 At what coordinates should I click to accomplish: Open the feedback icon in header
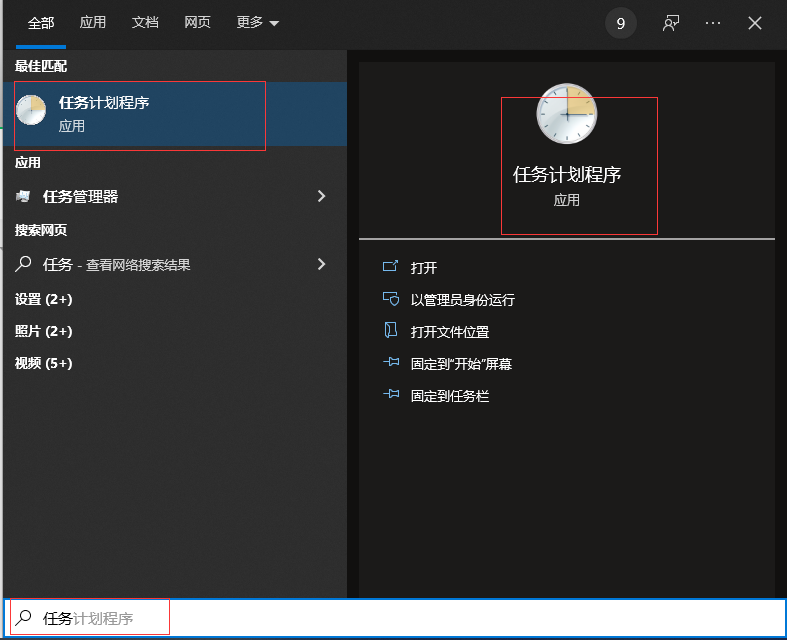click(671, 23)
